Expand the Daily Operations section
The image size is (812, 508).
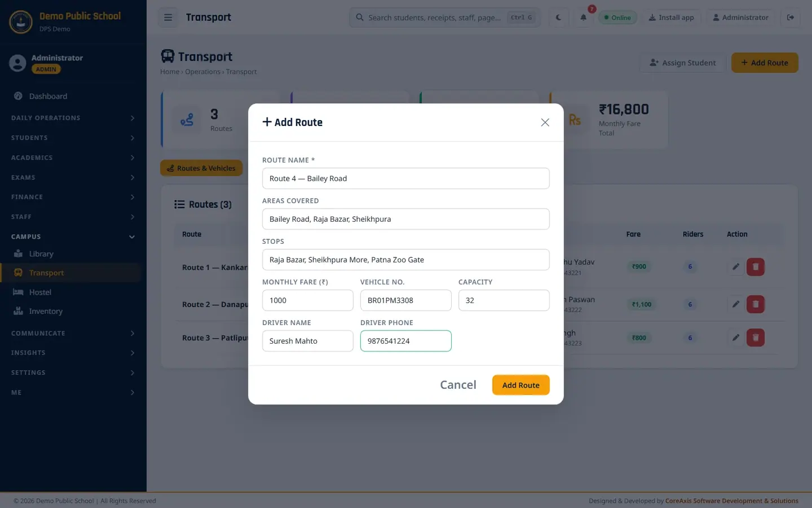(x=73, y=118)
